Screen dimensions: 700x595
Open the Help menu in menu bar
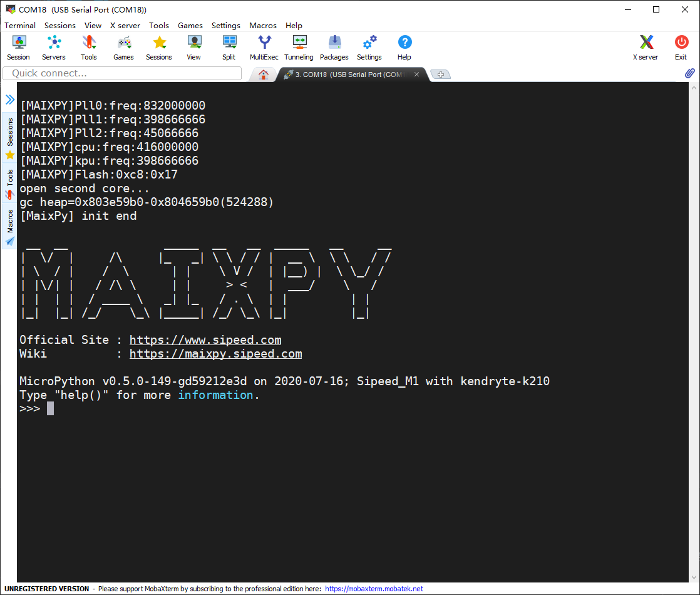point(294,26)
